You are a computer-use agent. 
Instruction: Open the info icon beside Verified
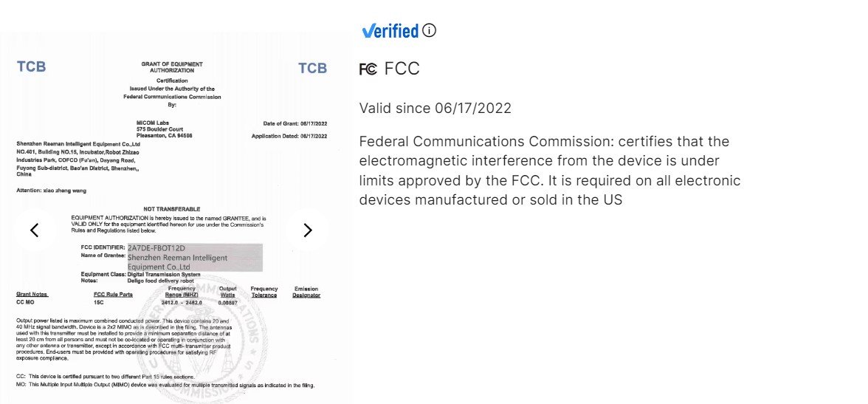pos(429,30)
